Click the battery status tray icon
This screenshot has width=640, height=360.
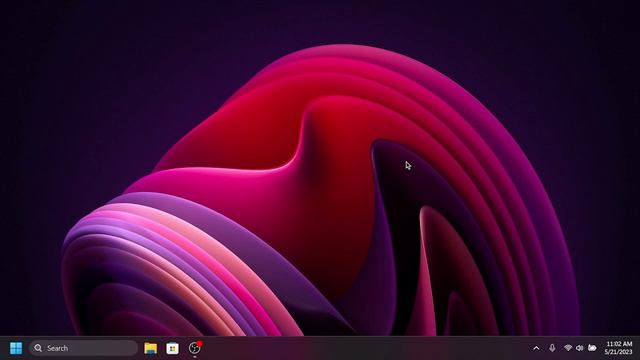(592, 348)
